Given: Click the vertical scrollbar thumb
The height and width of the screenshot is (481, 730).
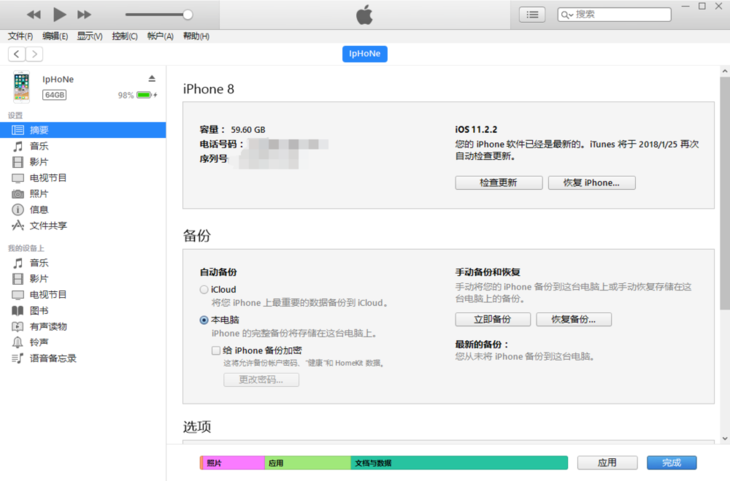Looking at the screenshot, I should [x=724, y=193].
